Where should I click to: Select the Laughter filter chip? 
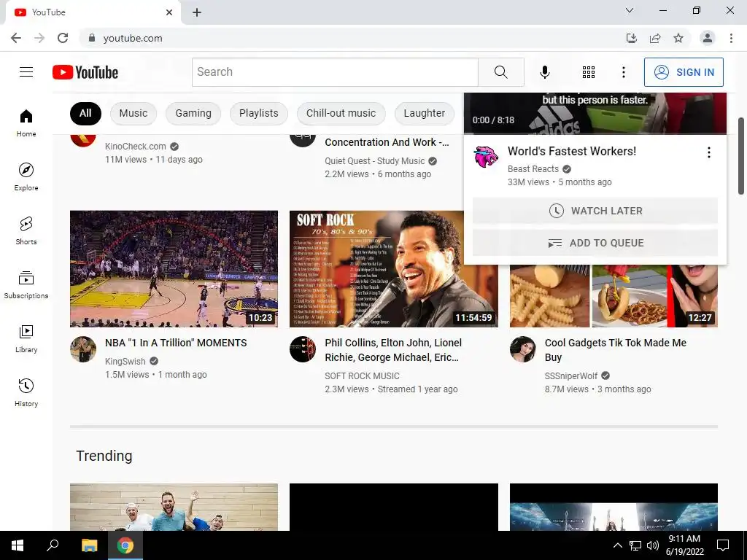pyautogui.click(x=425, y=113)
